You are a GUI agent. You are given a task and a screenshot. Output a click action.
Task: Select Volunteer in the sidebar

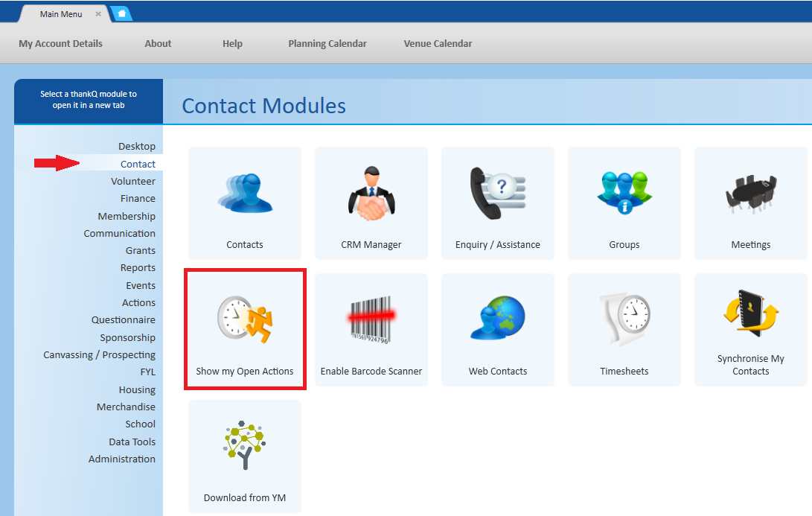coord(133,182)
